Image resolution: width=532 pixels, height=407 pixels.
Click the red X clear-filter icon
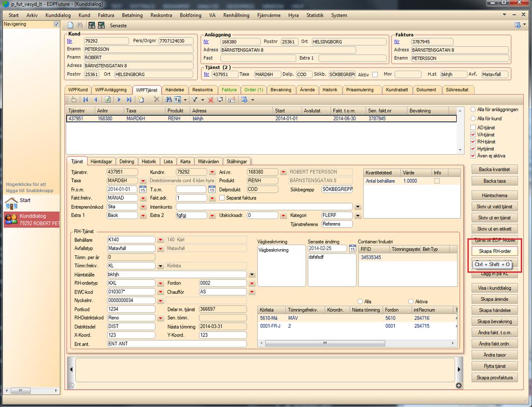211,100
